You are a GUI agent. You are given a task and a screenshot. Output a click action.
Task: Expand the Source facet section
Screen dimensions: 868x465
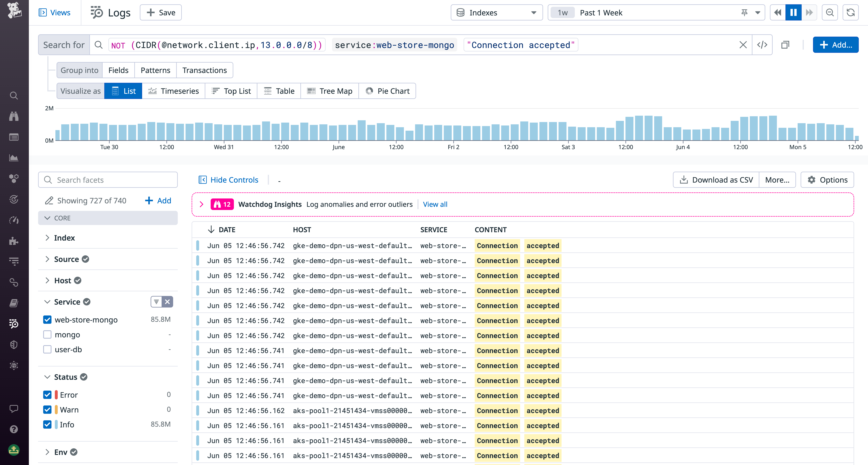click(x=47, y=259)
